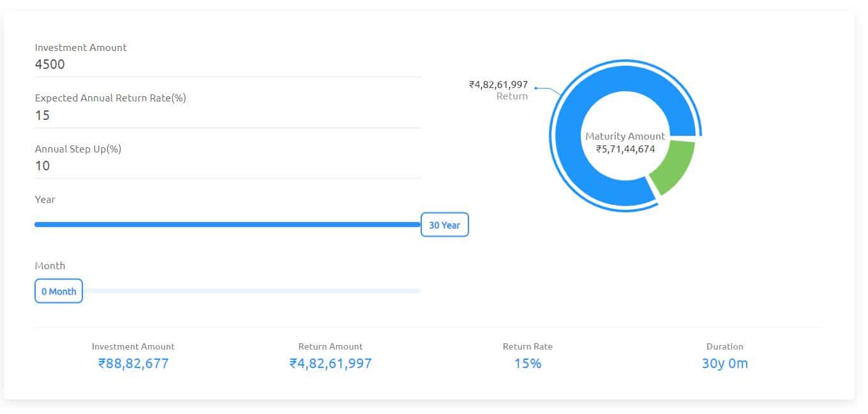This screenshot has width=868, height=414.
Task: Click the Maturity Amount label in the chart center
Action: tap(625, 136)
